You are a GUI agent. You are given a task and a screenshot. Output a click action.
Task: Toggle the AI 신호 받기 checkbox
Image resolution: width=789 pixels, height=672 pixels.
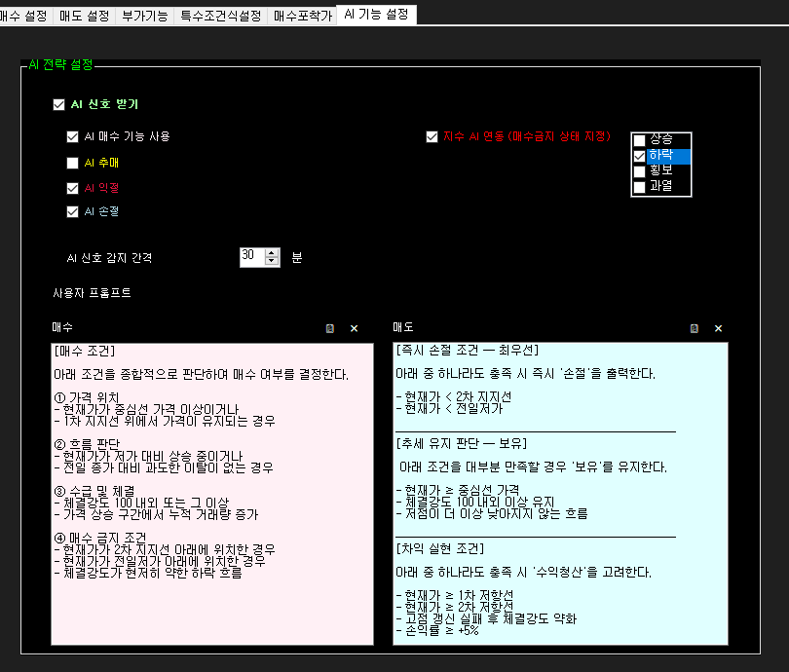point(59,104)
